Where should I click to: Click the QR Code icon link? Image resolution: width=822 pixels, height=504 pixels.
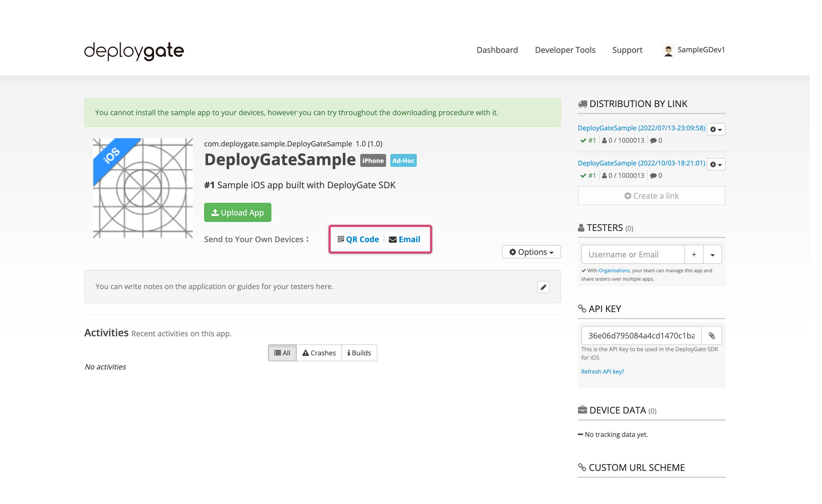[x=358, y=239]
